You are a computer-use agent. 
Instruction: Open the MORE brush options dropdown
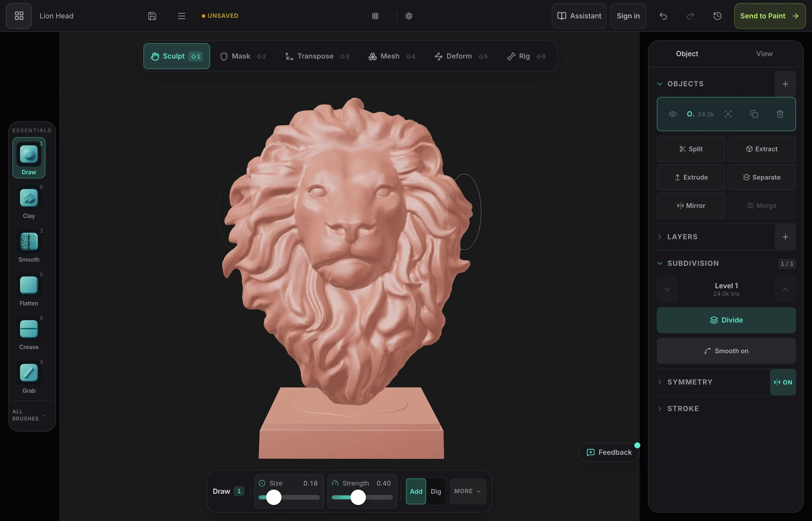pyautogui.click(x=468, y=491)
